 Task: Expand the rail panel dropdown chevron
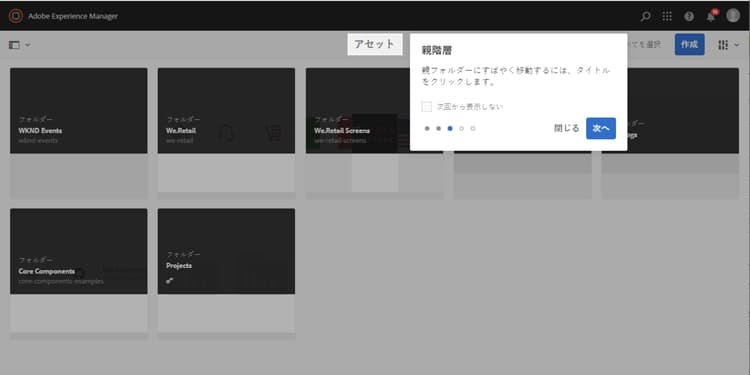28,45
